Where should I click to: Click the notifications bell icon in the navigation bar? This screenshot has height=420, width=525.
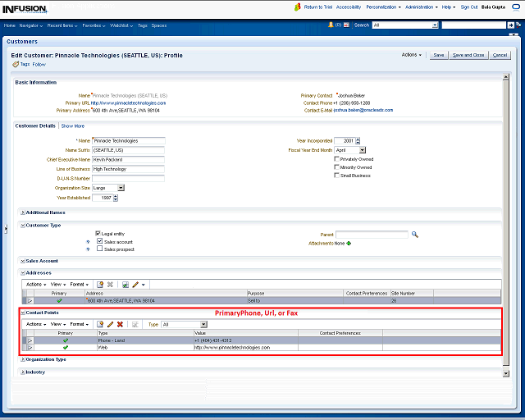coord(331,25)
